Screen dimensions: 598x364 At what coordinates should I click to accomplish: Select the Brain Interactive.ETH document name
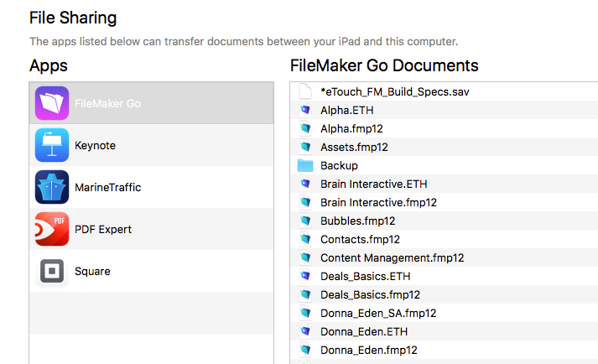click(374, 184)
